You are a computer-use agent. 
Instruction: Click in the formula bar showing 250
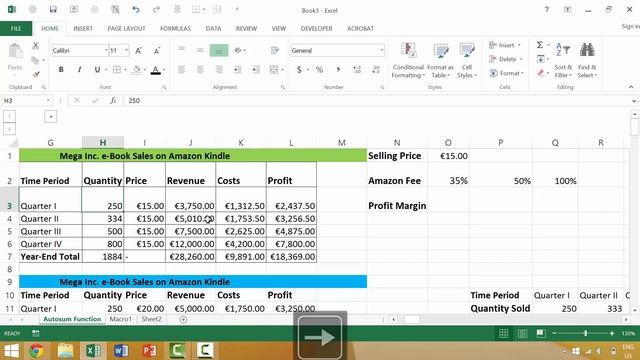[x=378, y=100]
